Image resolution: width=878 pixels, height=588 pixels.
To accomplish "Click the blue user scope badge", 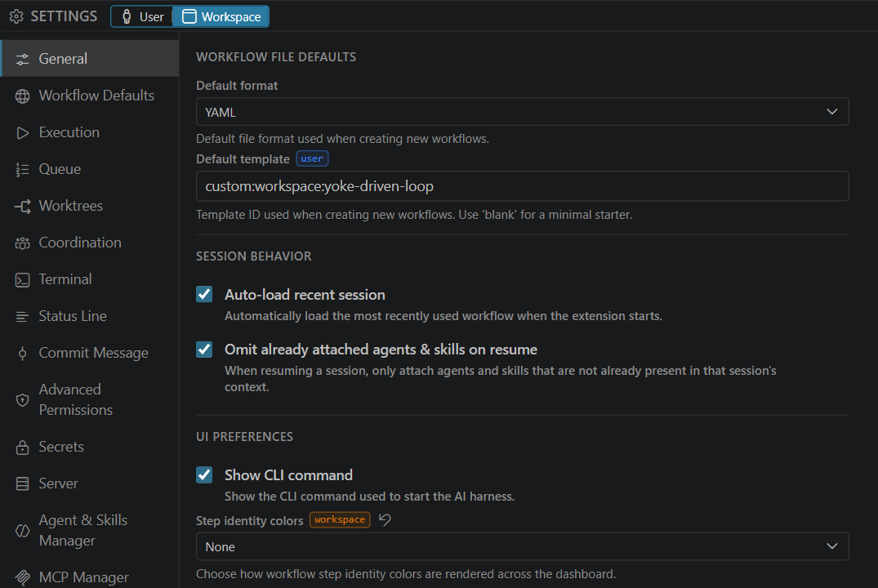I will tap(312, 158).
